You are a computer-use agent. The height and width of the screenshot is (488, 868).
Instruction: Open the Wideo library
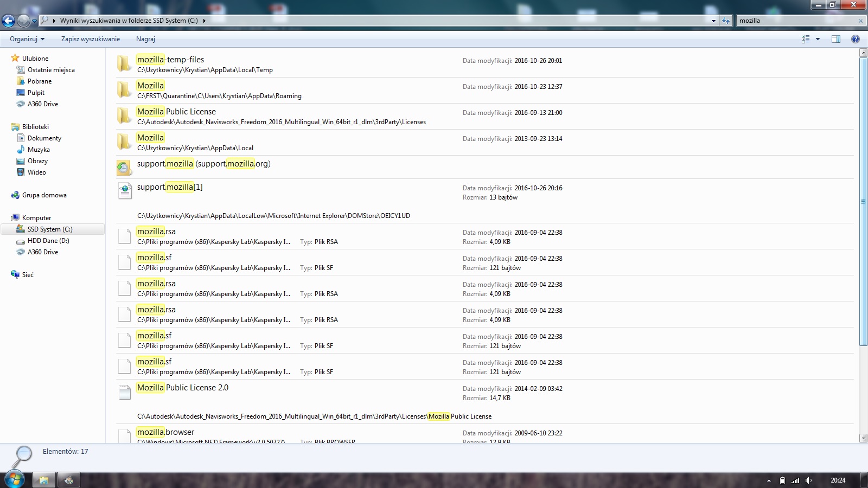pyautogui.click(x=37, y=172)
